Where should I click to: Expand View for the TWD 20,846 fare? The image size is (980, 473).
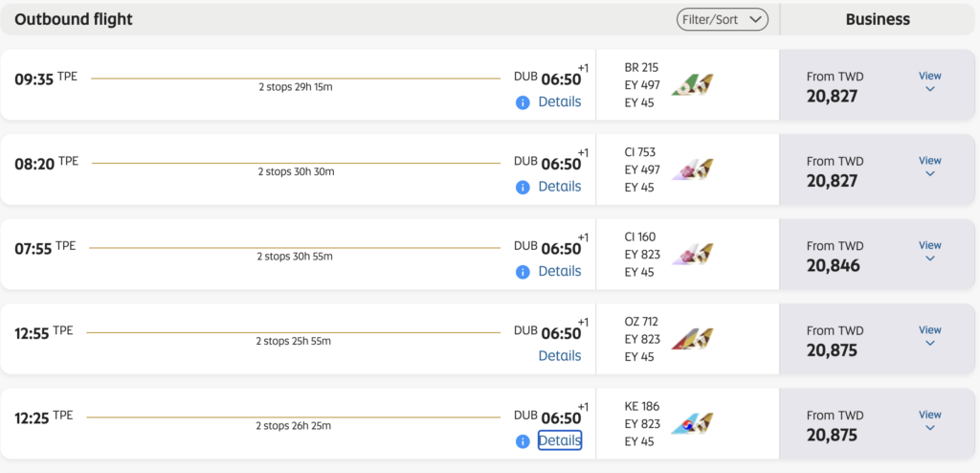pyautogui.click(x=929, y=252)
